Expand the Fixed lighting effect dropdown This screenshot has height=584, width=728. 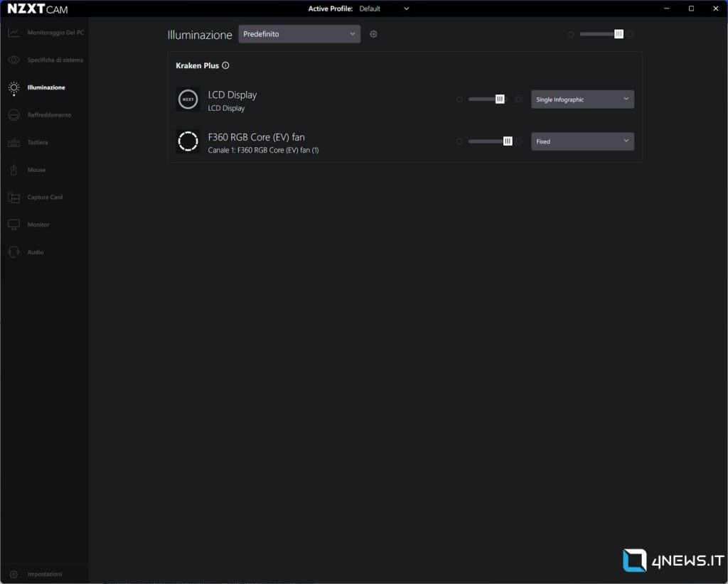coord(582,141)
